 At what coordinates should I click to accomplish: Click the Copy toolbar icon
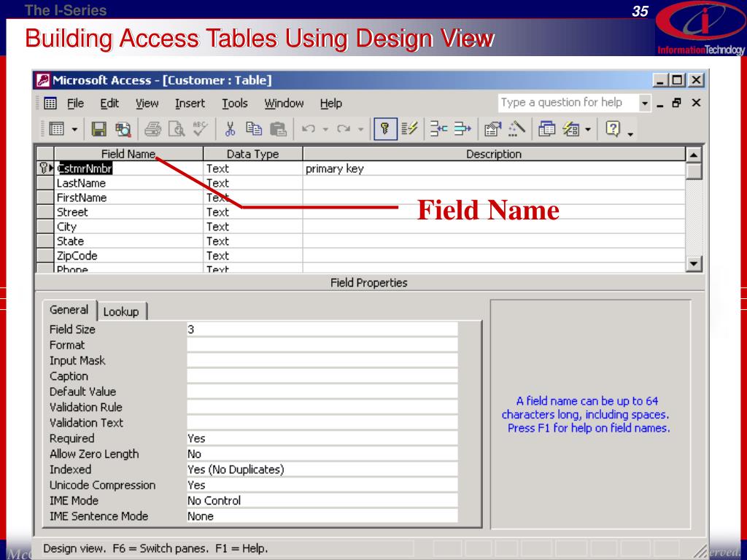tap(254, 128)
